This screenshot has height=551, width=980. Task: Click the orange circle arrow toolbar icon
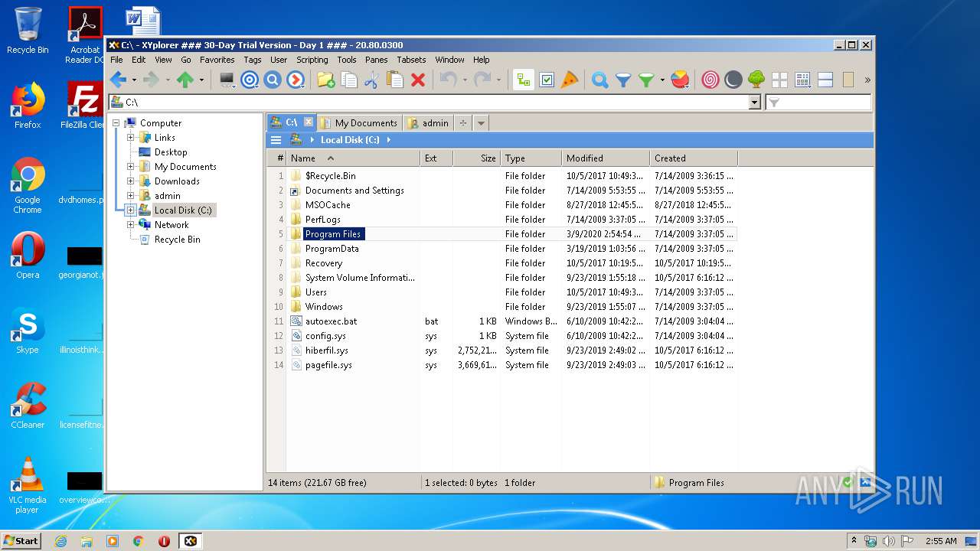(296, 80)
